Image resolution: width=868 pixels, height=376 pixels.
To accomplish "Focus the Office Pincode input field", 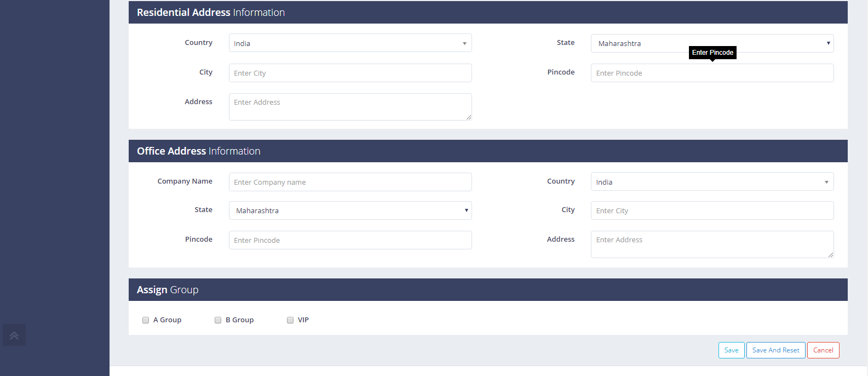I will pos(350,240).
